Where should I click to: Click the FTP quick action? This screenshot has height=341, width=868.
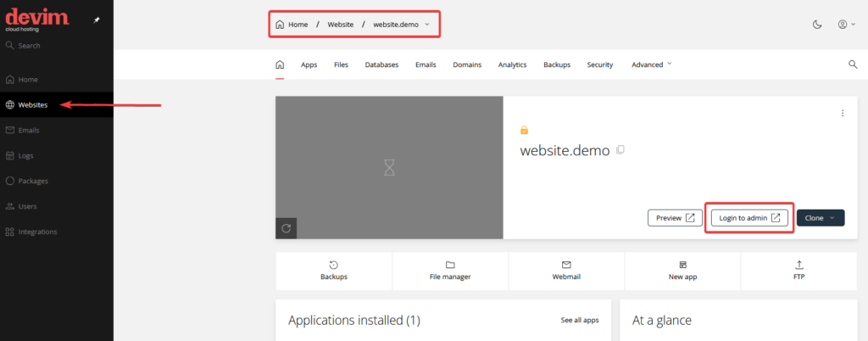click(798, 271)
